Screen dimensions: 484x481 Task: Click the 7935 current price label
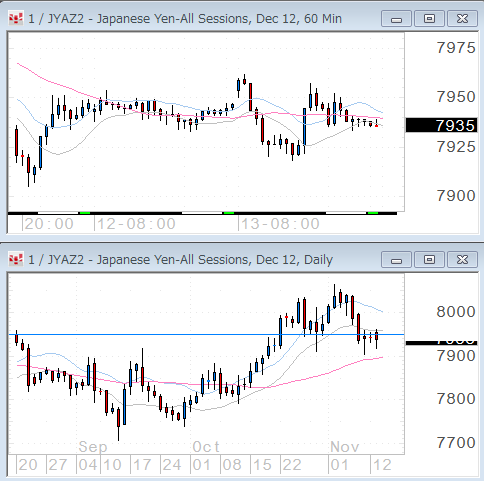point(441,125)
